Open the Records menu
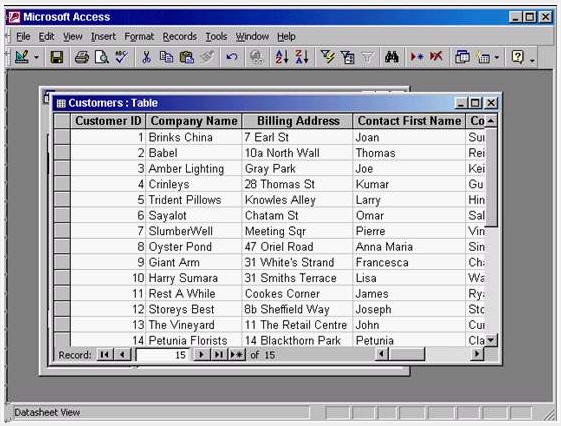The image size is (561, 426). [180, 36]
